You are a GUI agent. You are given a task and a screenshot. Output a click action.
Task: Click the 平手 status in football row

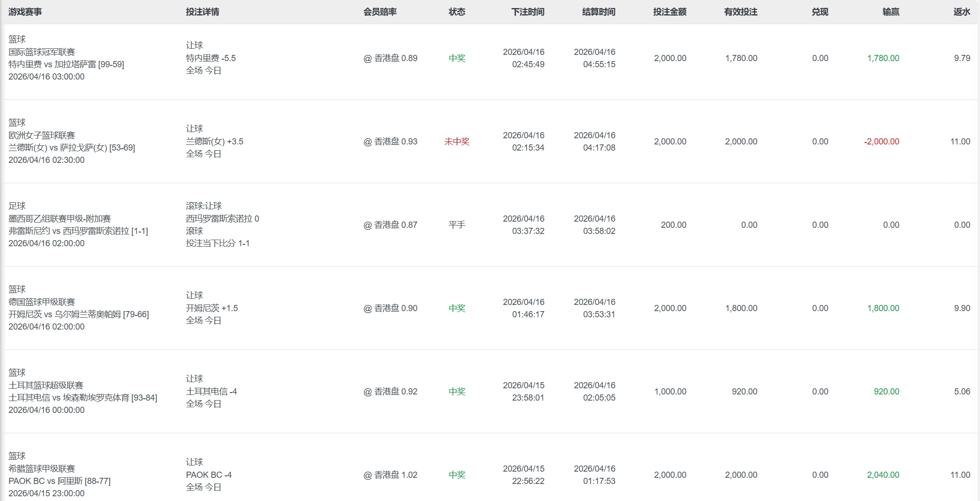click(x=457, y=225)
